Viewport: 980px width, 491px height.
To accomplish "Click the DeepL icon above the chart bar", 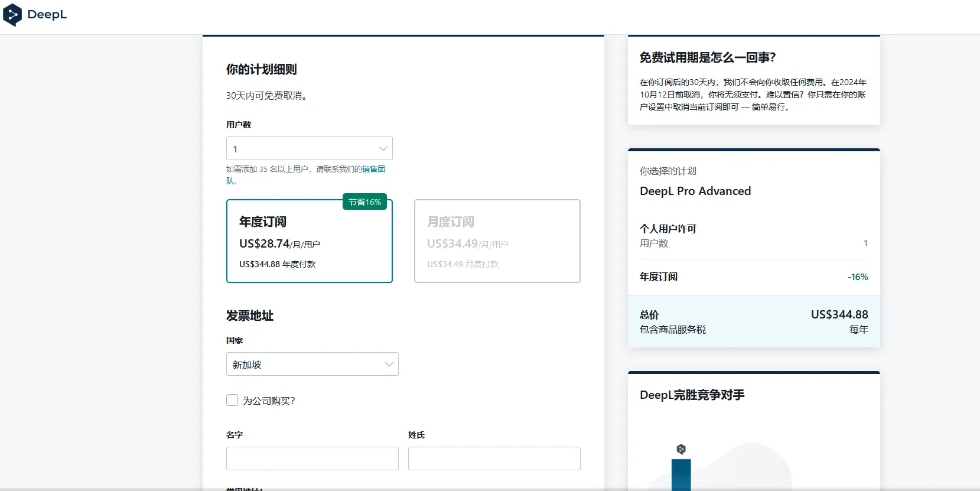I will click(681, 449).
